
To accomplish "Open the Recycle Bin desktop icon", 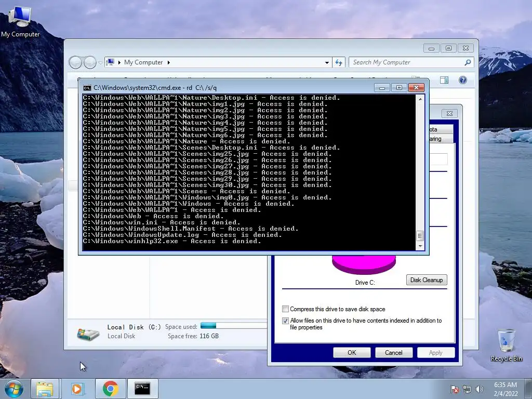I will 506,345.
